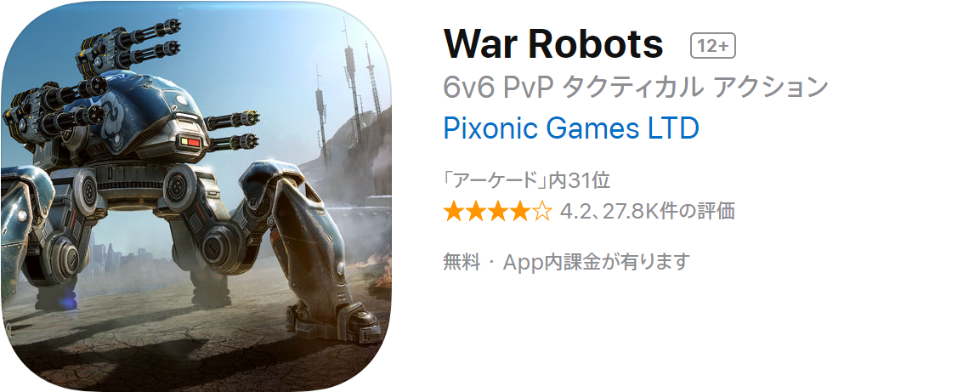The height and width of the screenshot is (392, 980).
Task: Click the 12+ age rating badge
Action: click(712, 46)
